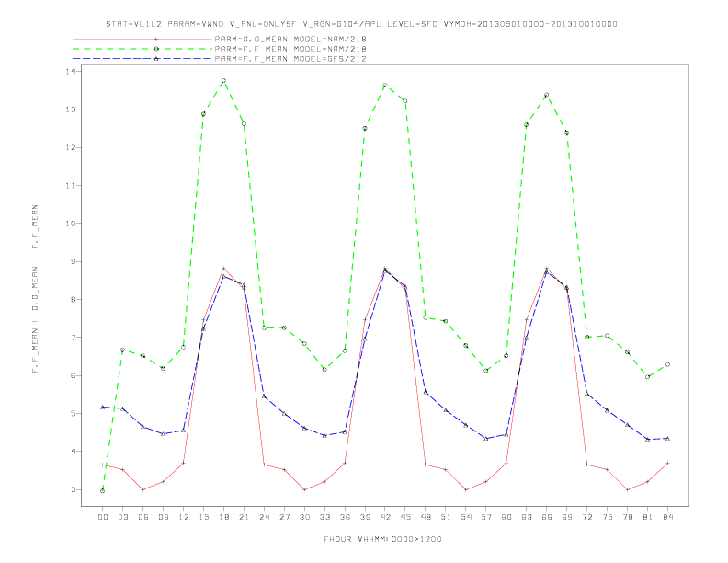Click red observed plus marker at hour 84
Screen dimensions: 728x563
pos(667,463)
